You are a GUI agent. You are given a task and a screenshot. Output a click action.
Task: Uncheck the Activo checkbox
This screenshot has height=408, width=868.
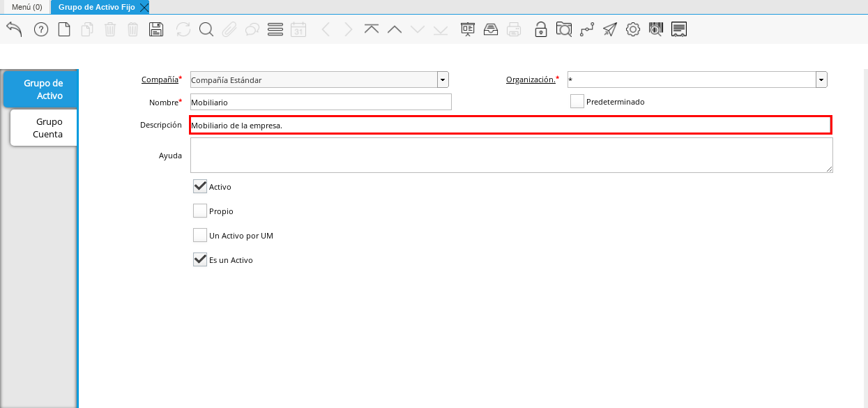tap(200, 187)
